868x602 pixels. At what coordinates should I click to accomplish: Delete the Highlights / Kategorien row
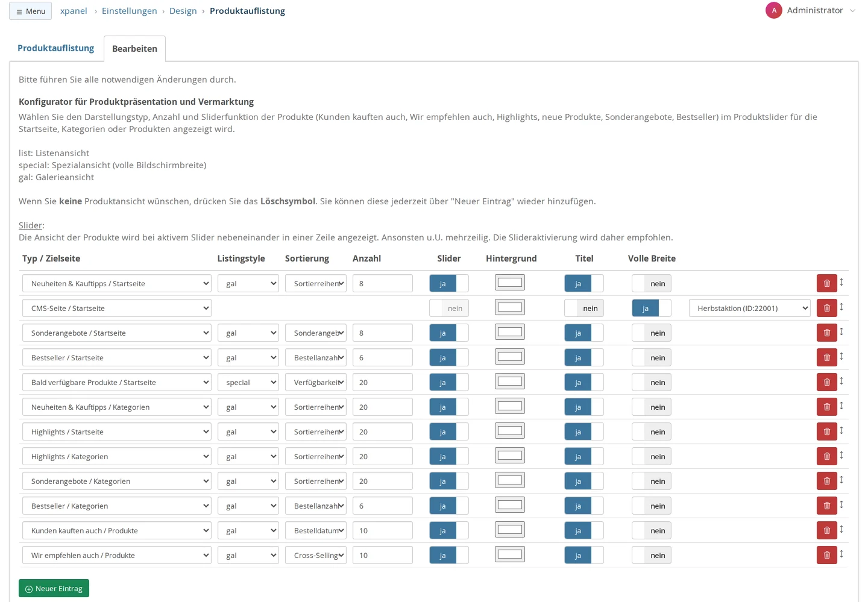tap(826, 456)
